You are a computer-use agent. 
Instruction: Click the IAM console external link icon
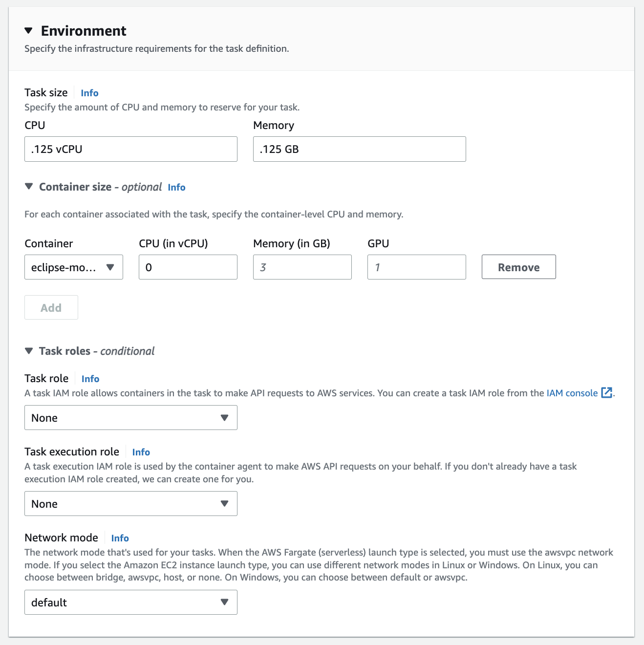606,393
